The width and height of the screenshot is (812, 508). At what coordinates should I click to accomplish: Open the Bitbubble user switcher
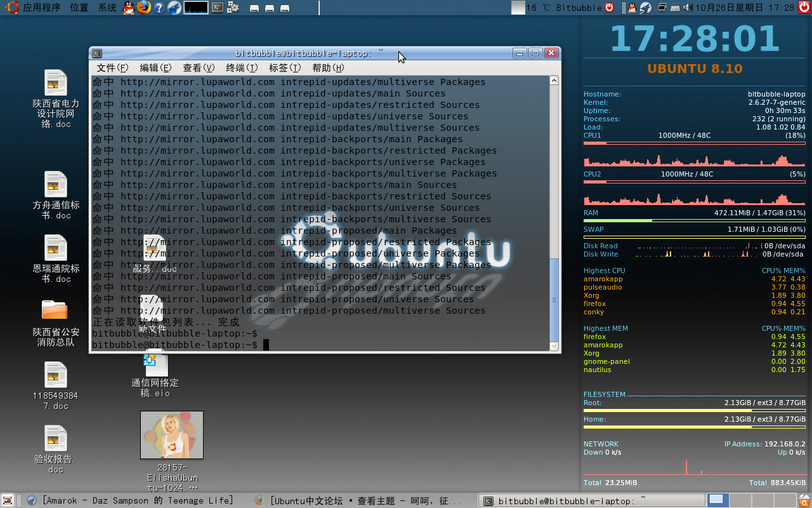(x=579, y=8)
